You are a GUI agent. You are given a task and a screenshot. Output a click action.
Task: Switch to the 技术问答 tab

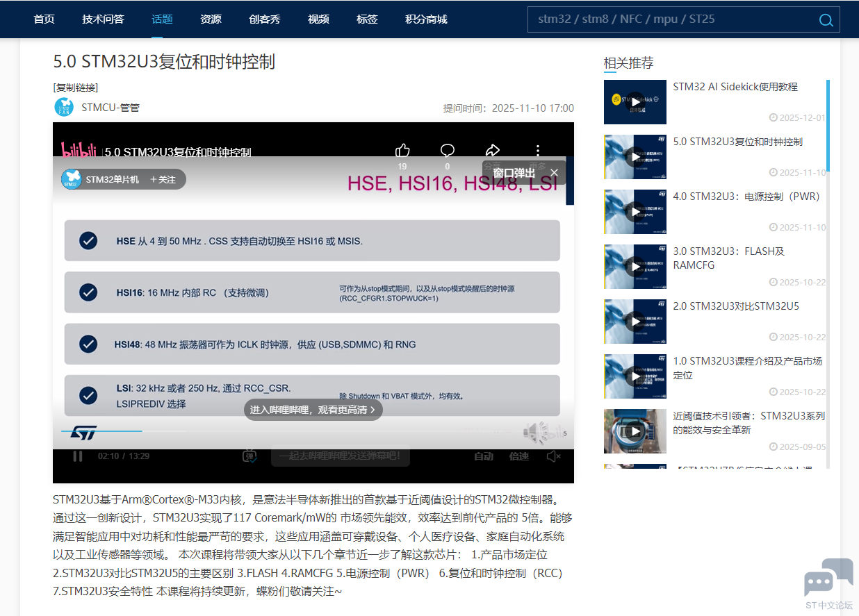[x=103, y=19]
